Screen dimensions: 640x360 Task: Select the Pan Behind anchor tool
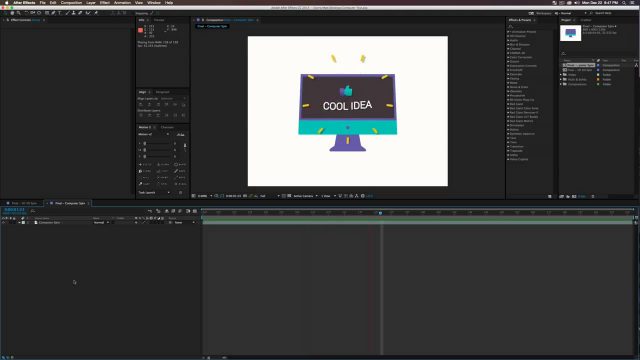[39, 13]
